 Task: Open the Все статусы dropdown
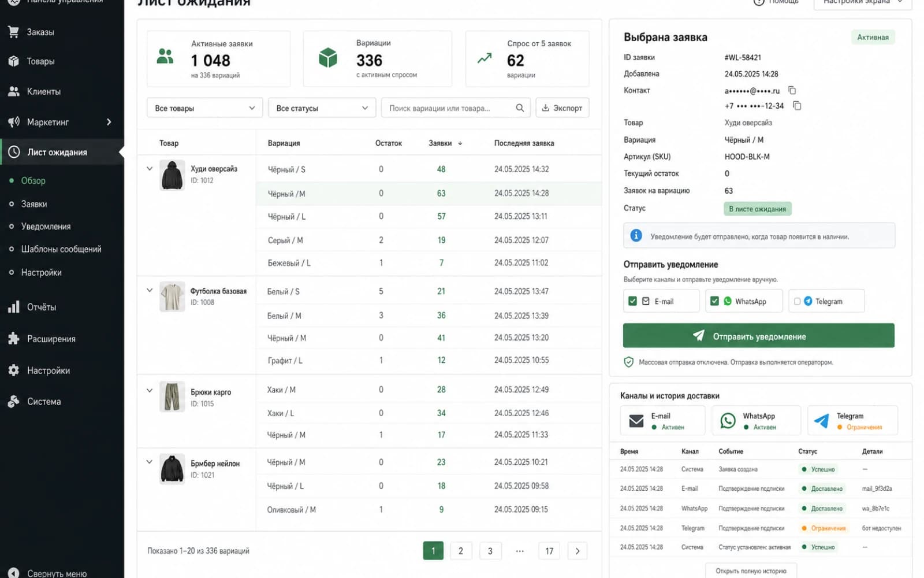click(x=322, y=108)
